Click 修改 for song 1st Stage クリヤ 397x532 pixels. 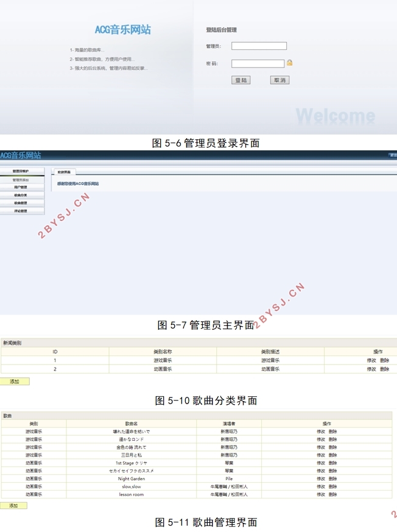coord(321,463)
